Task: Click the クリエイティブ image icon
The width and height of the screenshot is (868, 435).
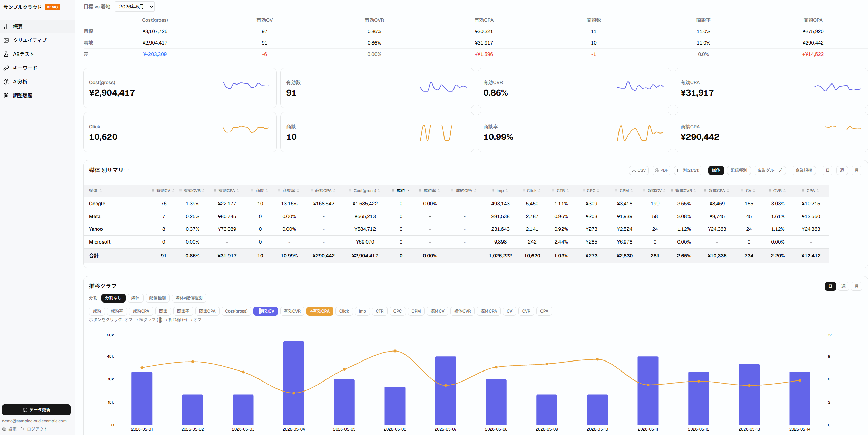Action: click(6, 40)
